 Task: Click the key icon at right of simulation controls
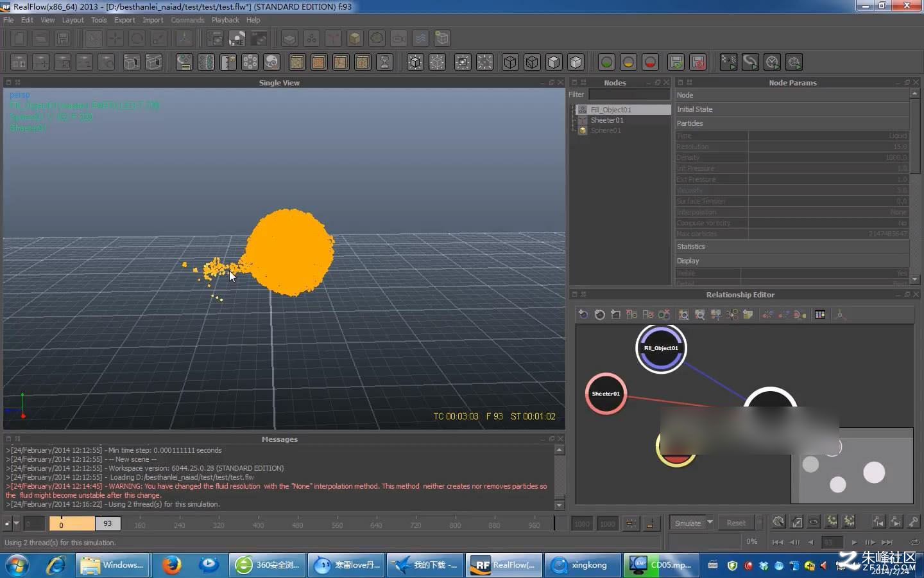(x=914, y=521)
